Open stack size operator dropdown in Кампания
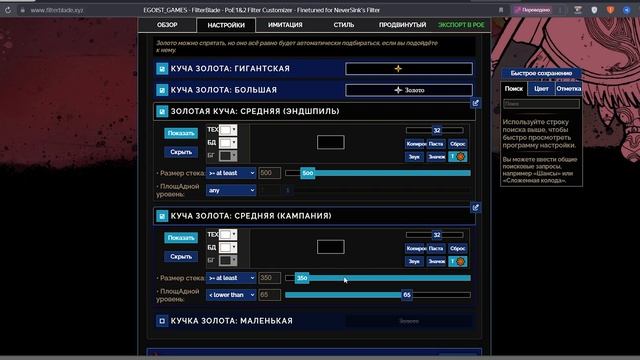Screen dimensions: 640x360 click(x=231, y=278)
